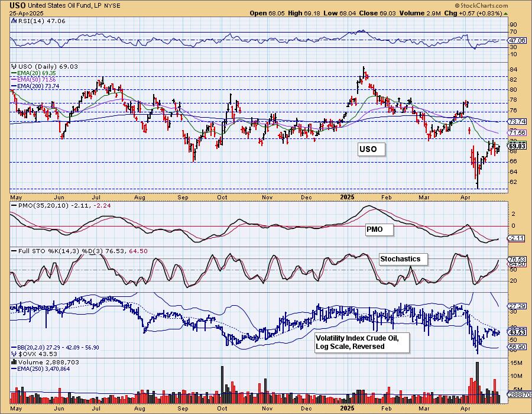
Task: Click the 69.03 price axis tag
Action: [x=517, y=146]
